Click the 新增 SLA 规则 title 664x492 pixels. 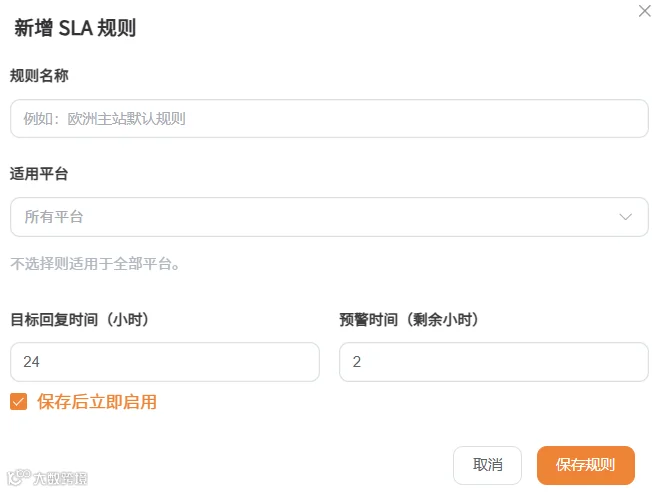point(75,28)
